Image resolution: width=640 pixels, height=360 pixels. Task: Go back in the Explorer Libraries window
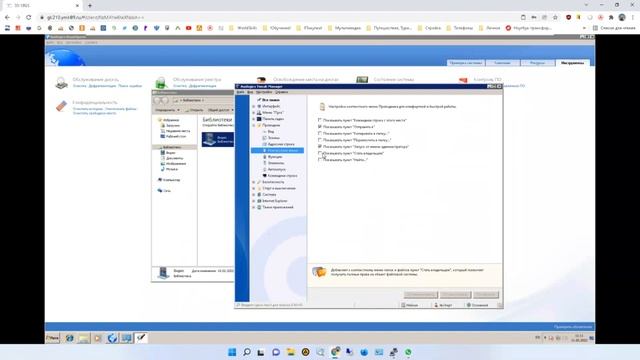click(x=158, y=100)
